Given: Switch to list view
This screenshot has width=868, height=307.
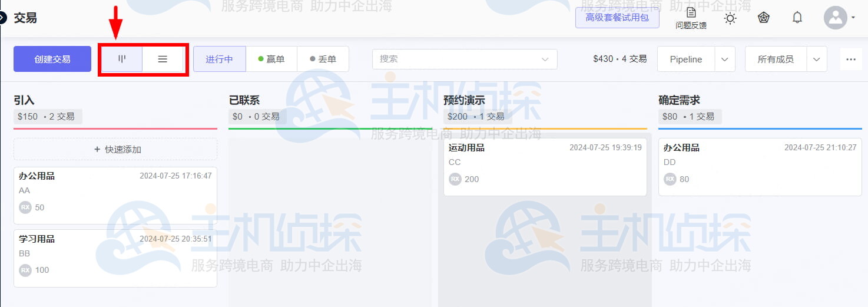Looking at the screenshot, I should 163,59.
